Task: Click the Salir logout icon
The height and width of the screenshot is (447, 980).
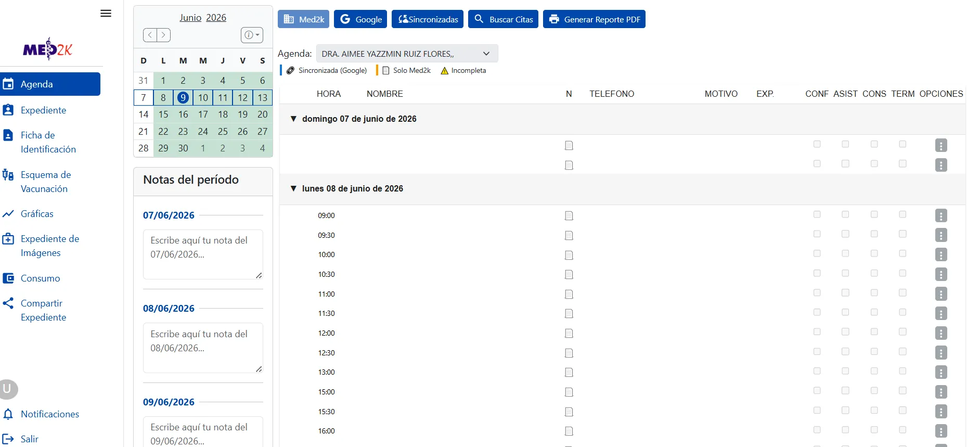Action: 8,439
